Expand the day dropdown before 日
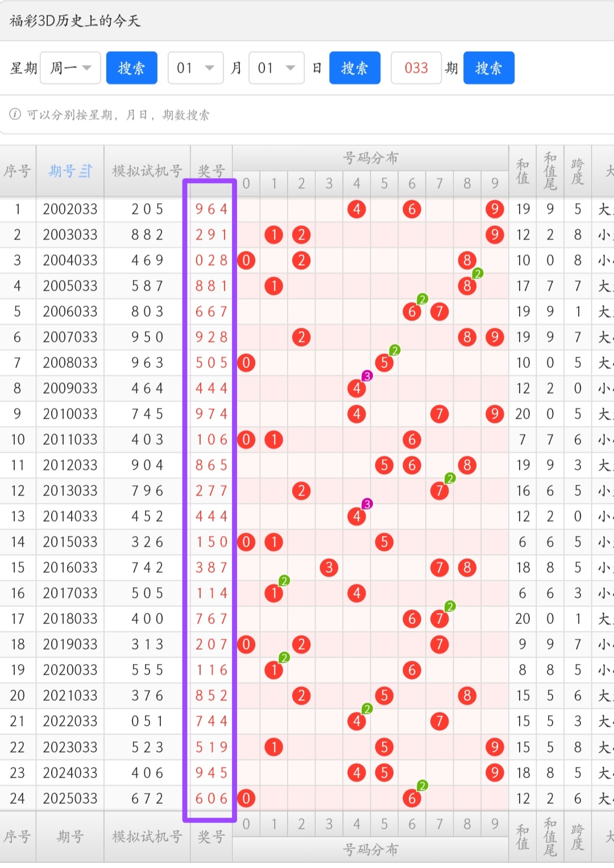614x868 pixels. pos(276,68)
